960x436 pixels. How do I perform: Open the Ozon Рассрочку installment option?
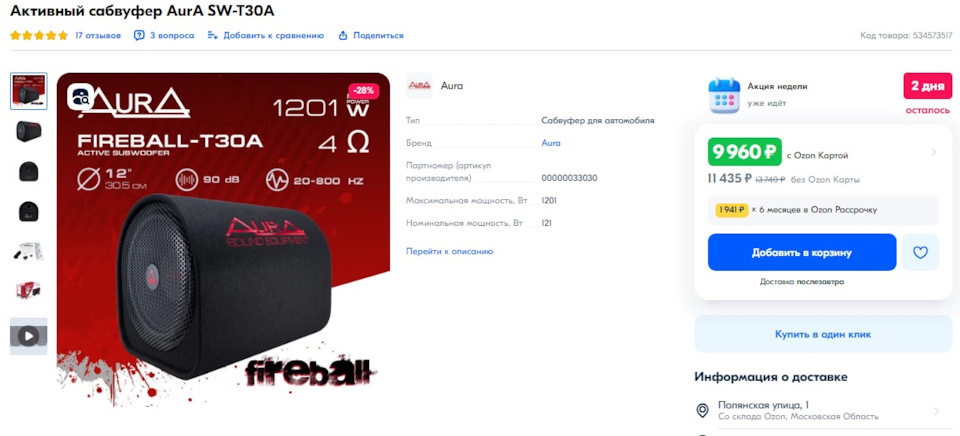pos(823,210)
